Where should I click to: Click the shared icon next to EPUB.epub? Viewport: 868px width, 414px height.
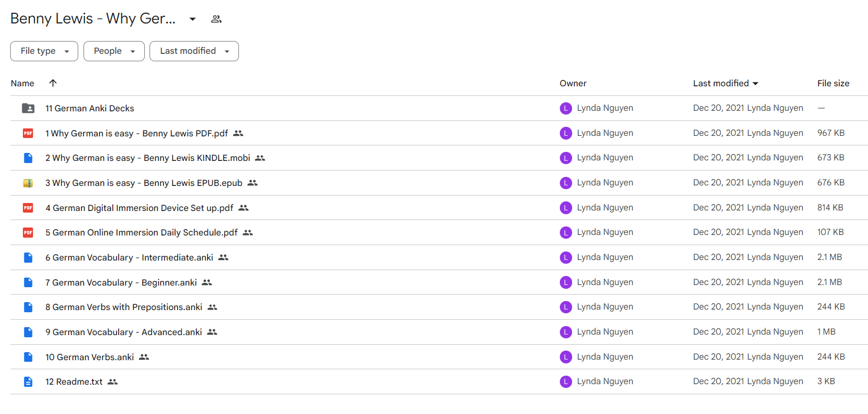click(253, 183)
